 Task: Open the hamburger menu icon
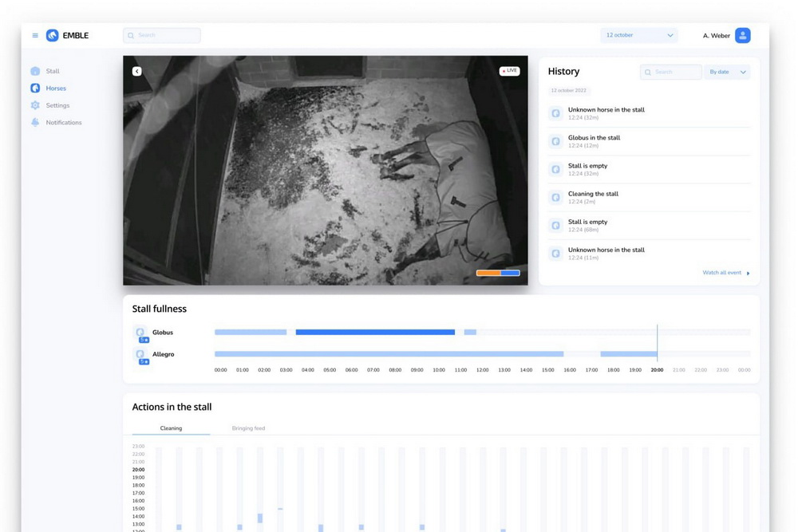point(35,35)
